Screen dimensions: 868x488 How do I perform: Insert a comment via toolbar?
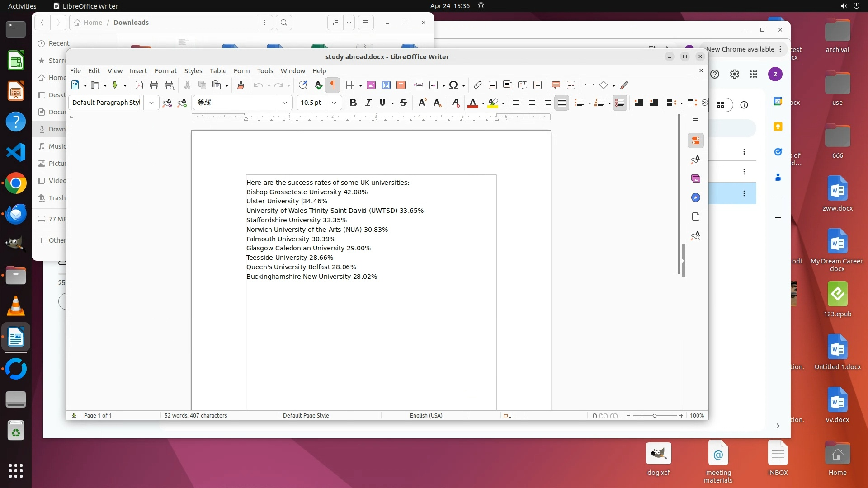556,85
